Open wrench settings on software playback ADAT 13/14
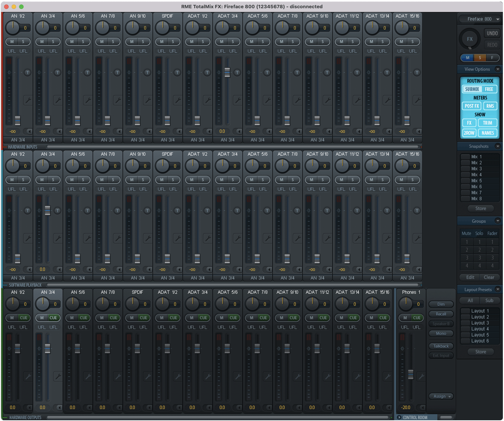The width and height of the screenshot is (504, 421). click(387, 238)
